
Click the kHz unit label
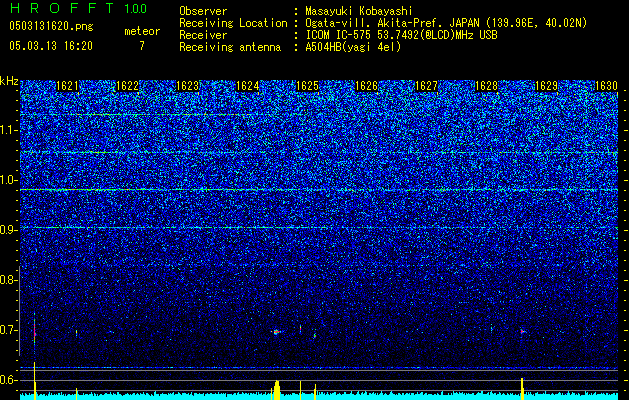tap(9, 81)
